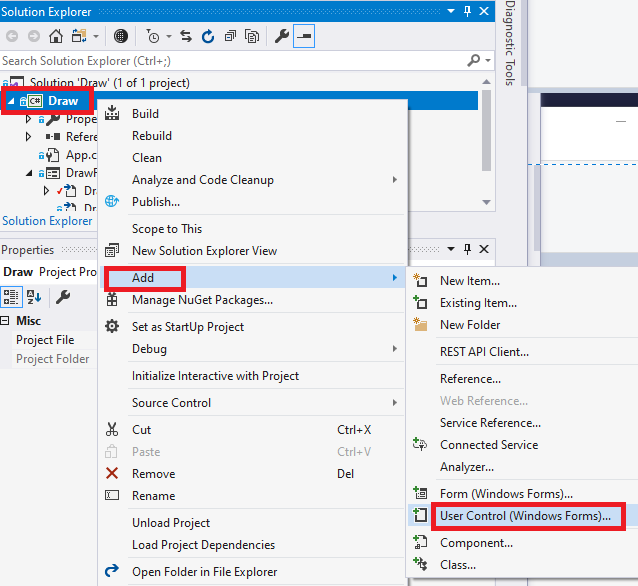Click Sync with Active Document icon
Image resolution: width=638 pixels, height=586 pixels.
coord(185,37)
